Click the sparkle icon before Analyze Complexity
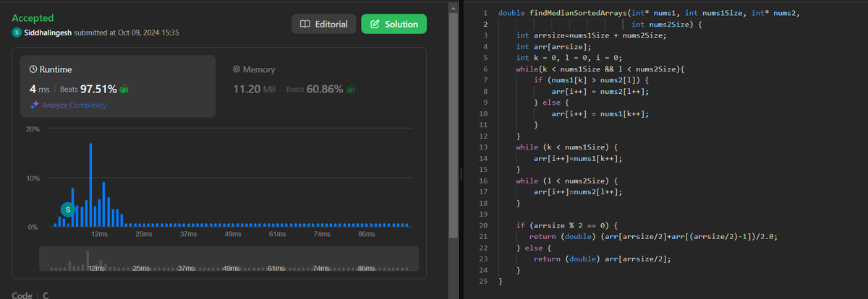Screen dimensions: 868x299 coord(33,105)
